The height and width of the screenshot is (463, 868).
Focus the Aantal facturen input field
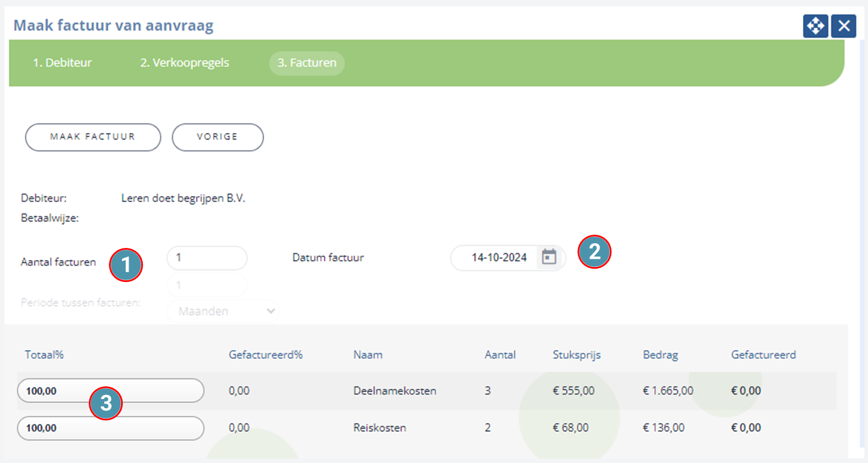[x=207, y=258]
